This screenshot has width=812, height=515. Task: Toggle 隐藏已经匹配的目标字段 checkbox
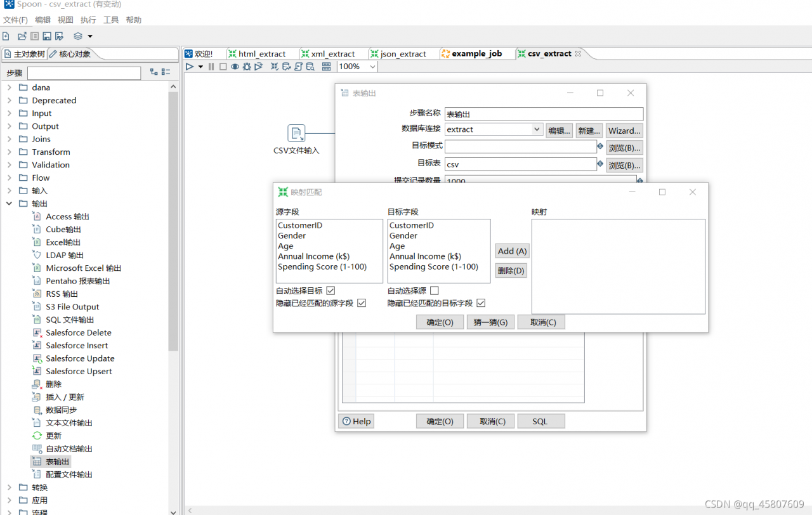coord(481,303)
